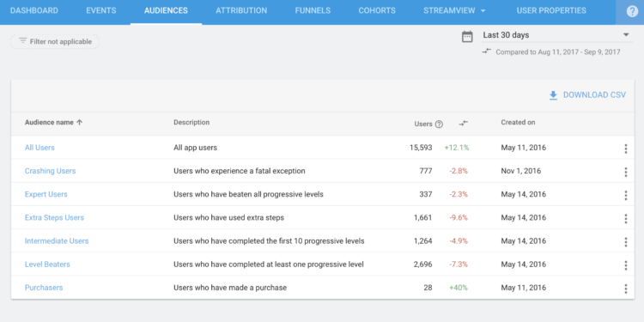Click the calendar icon beside date range
The image size is (644, 322).
(x=467, y=37)
